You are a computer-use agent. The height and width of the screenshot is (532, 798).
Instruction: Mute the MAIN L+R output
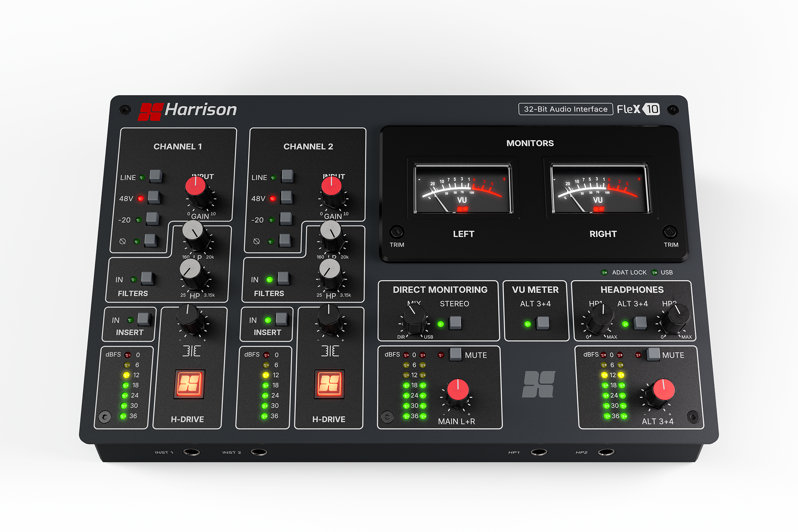[x=455, y=354]
